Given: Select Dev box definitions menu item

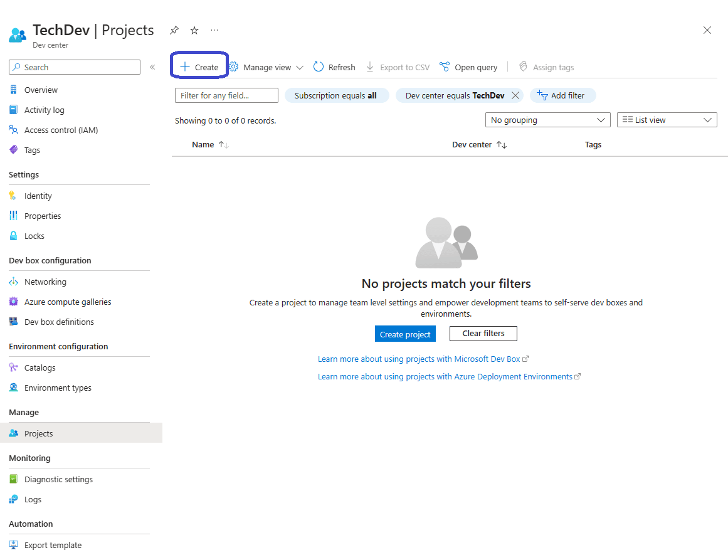Looking at the screenshot, I should (x=59, y=322).
